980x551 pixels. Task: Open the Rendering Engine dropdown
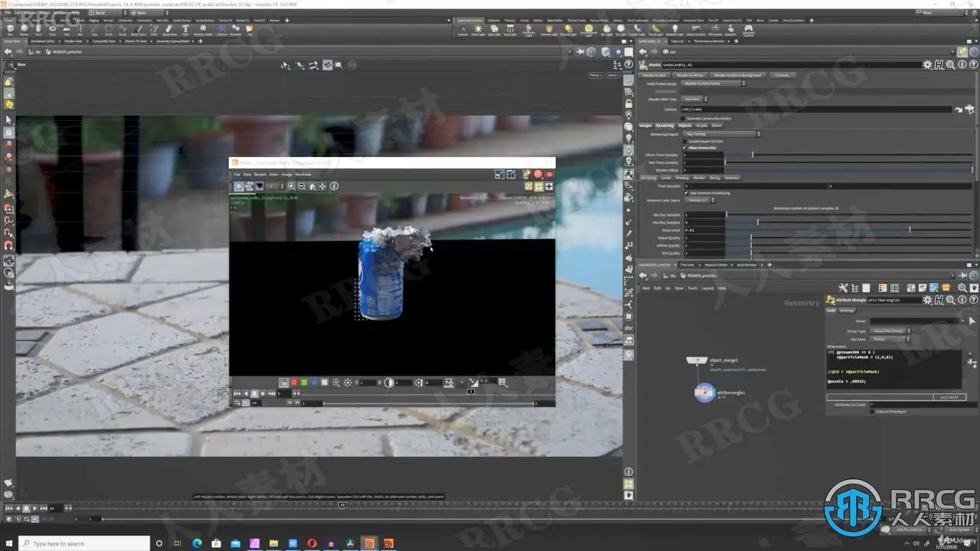coord(720,134)
